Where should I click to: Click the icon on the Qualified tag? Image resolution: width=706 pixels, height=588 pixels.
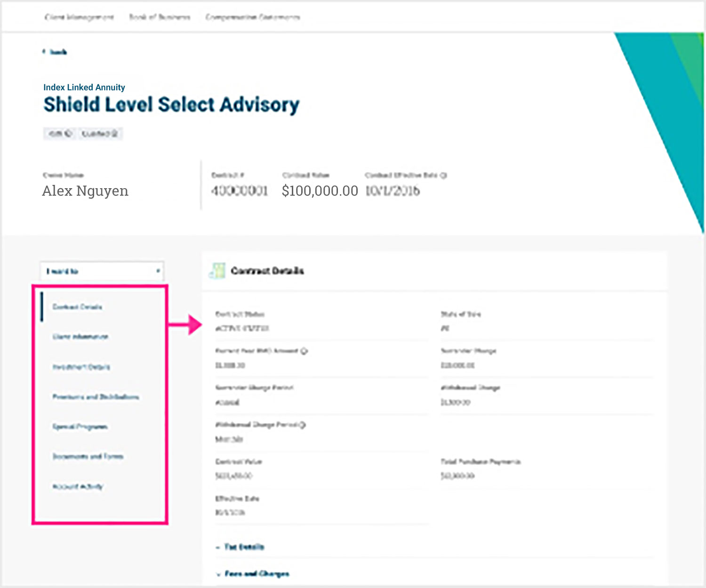114,134
